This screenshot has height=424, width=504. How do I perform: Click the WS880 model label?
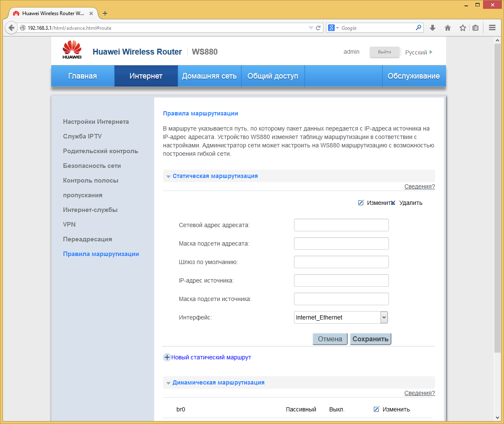point(205,52)
